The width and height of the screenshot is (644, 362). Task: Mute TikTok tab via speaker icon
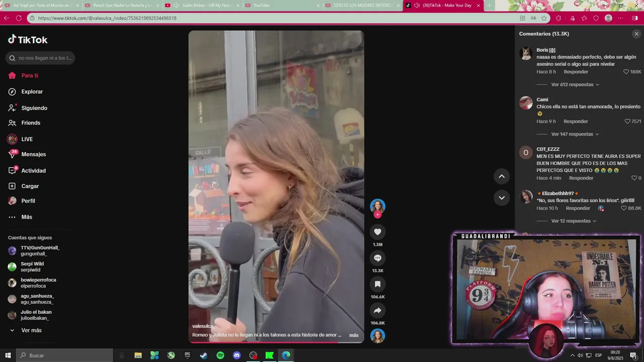(417, 6)
